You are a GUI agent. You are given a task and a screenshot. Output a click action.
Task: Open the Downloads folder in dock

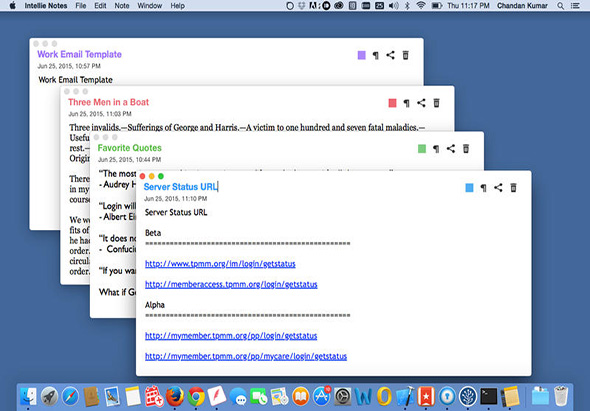coord(540,396)
